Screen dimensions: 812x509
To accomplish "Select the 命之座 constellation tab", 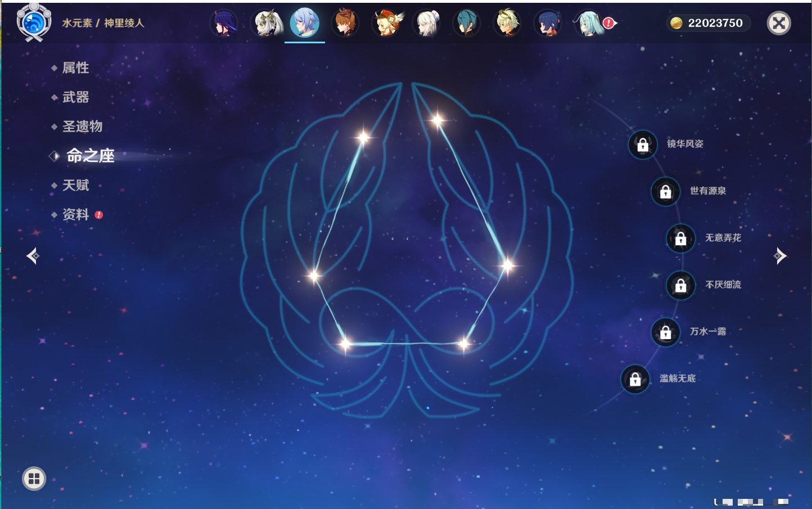I will 91,156.
